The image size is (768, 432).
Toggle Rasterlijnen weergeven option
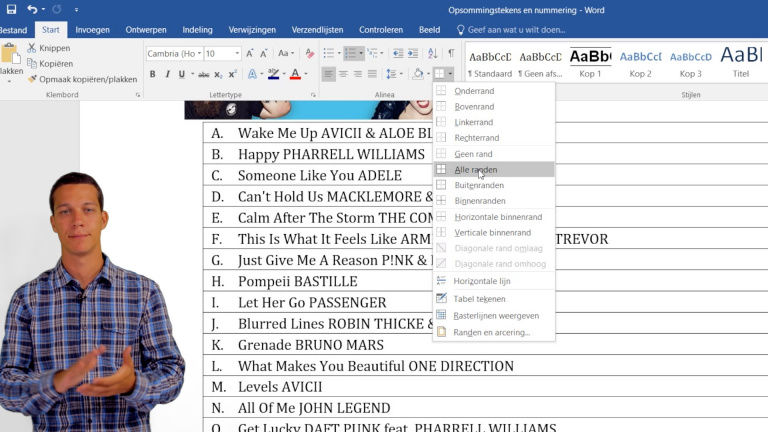(496, 315)
